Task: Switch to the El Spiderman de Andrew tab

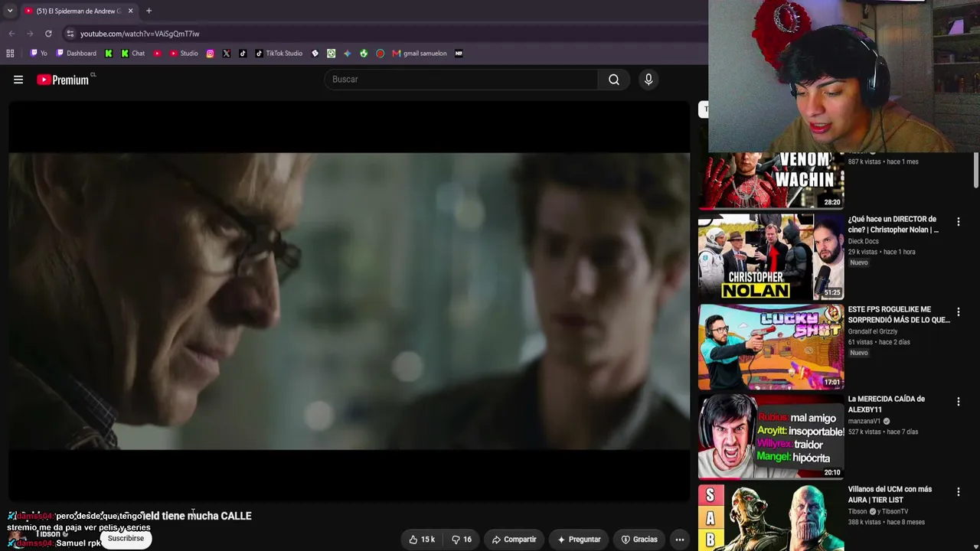Action: [78, 11]
